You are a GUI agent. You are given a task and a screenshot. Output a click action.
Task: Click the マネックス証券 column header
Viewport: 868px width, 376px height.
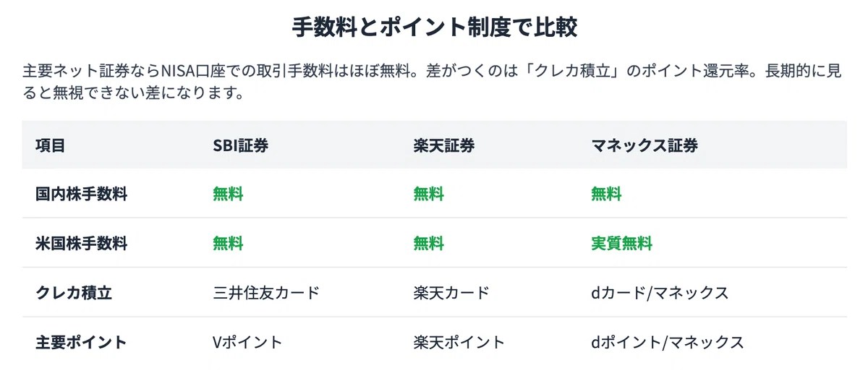click(644, 145)
